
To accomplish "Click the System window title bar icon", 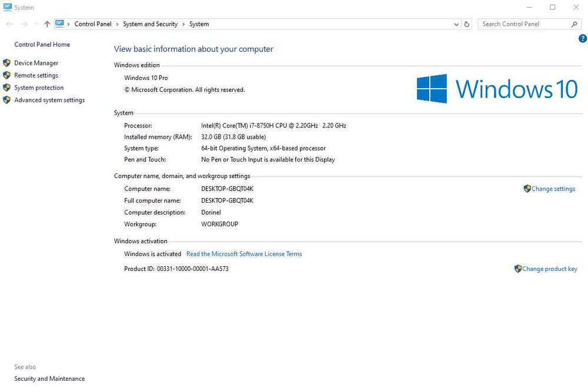I will pos(8,7).
